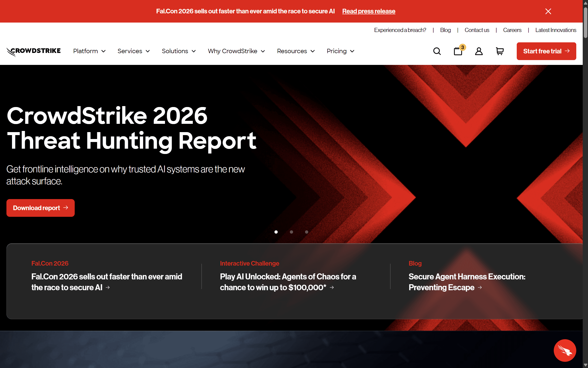Expand the Resources menu
The image size is (588, 368).
click(296, 51)
